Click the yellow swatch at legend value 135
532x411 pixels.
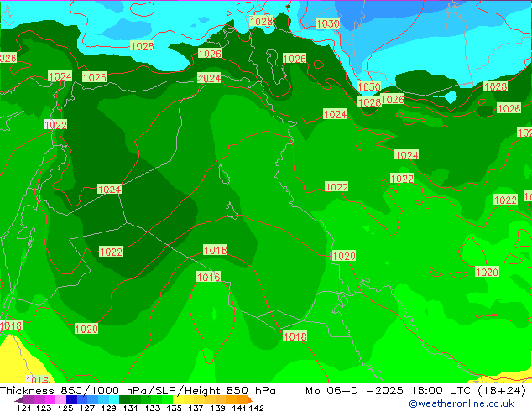click(178, 399)
